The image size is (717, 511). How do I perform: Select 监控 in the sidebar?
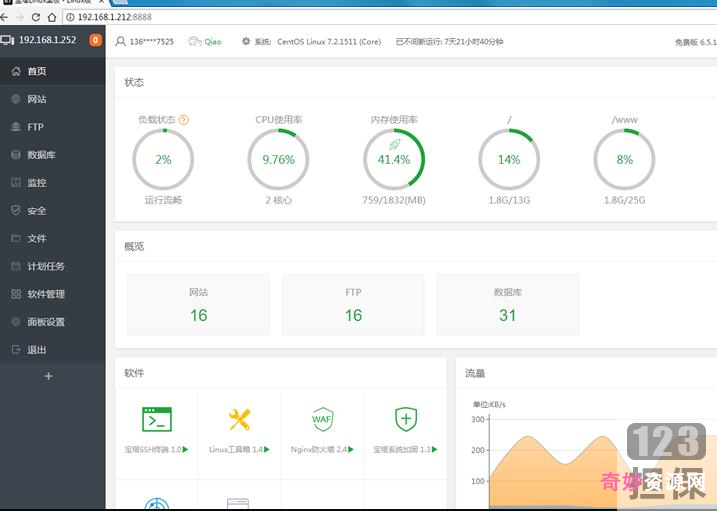coord(53,183)
